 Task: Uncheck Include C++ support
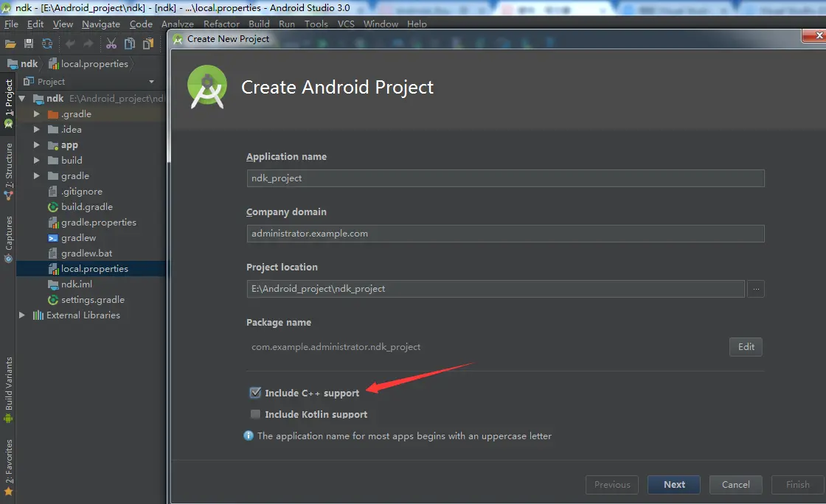click(x=255, y=393)
